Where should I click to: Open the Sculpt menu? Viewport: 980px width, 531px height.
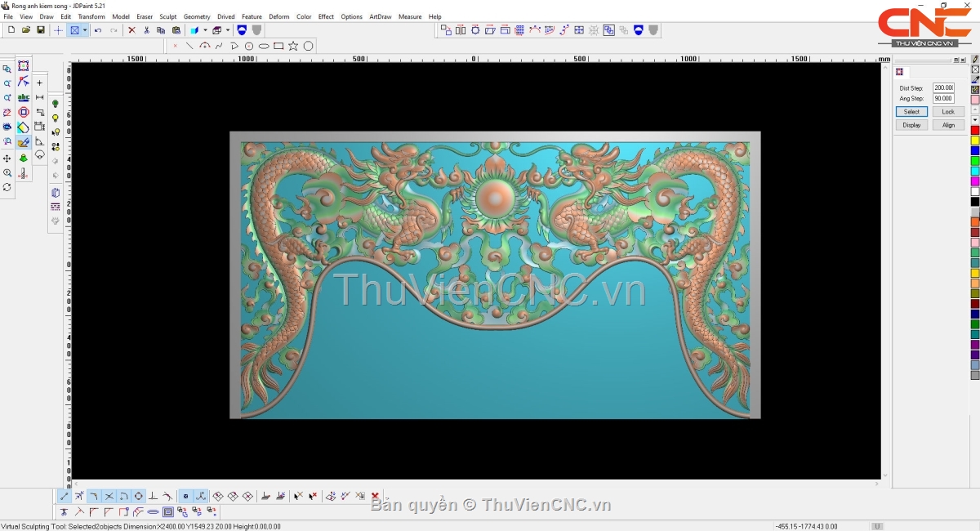(x=167, y=16)
